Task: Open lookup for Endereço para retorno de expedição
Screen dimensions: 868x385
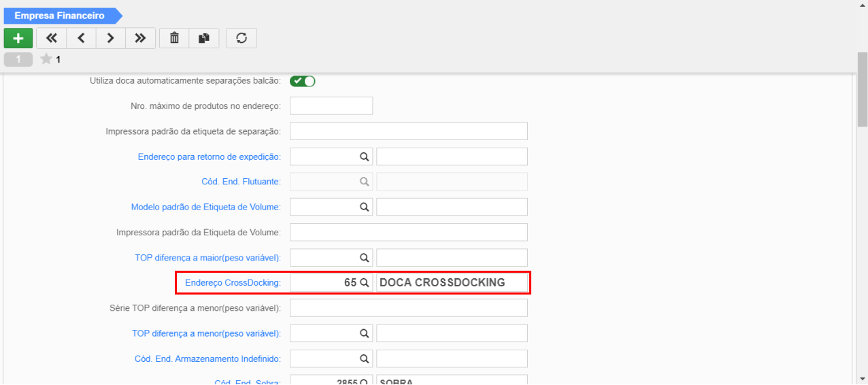Action: click(365, 156)
